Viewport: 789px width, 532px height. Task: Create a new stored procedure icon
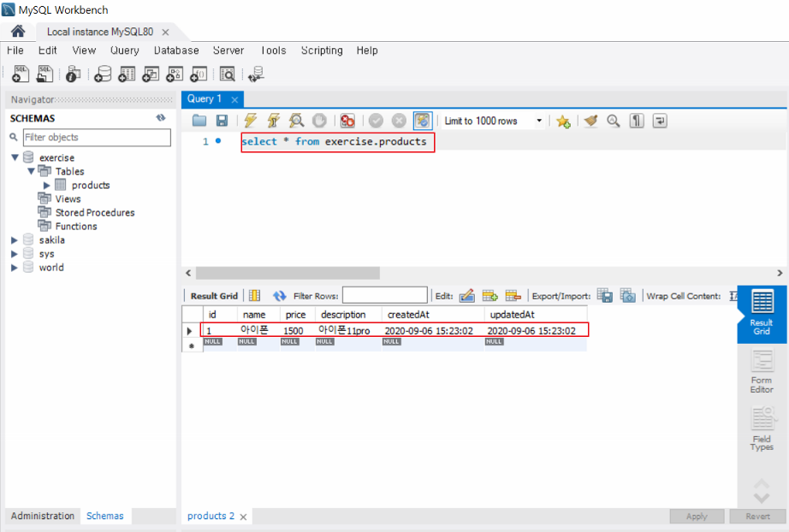point(175,74)
